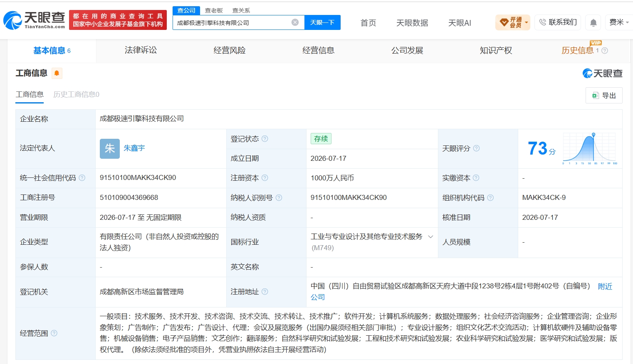Open legal representative 朱鑫宇 link
633x364 pixels.
[134, 148]
